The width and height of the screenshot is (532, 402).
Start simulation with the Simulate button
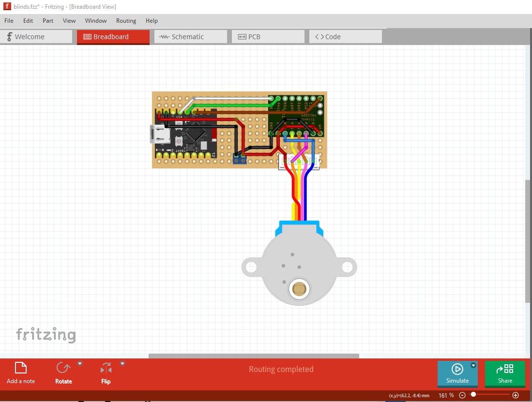(457, 373)
